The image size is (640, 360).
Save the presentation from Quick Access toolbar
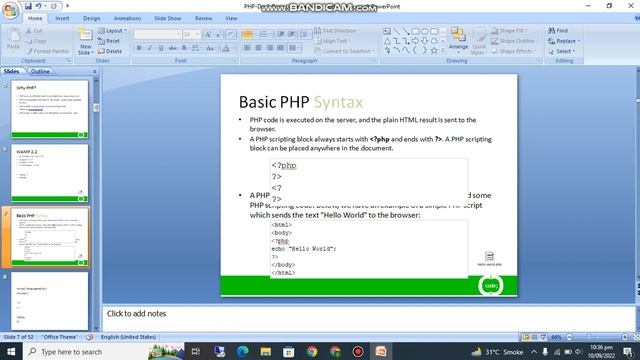(x=28, y=6)
